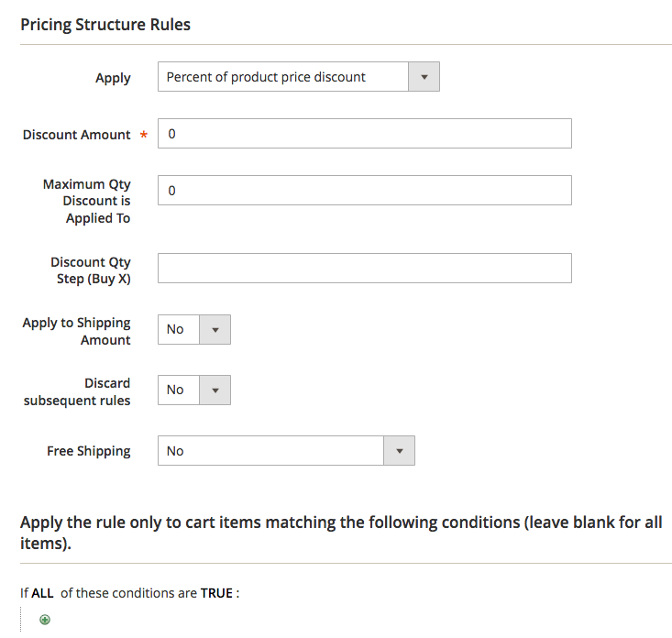Expand the Free Shipping select box

pos(286,451)
